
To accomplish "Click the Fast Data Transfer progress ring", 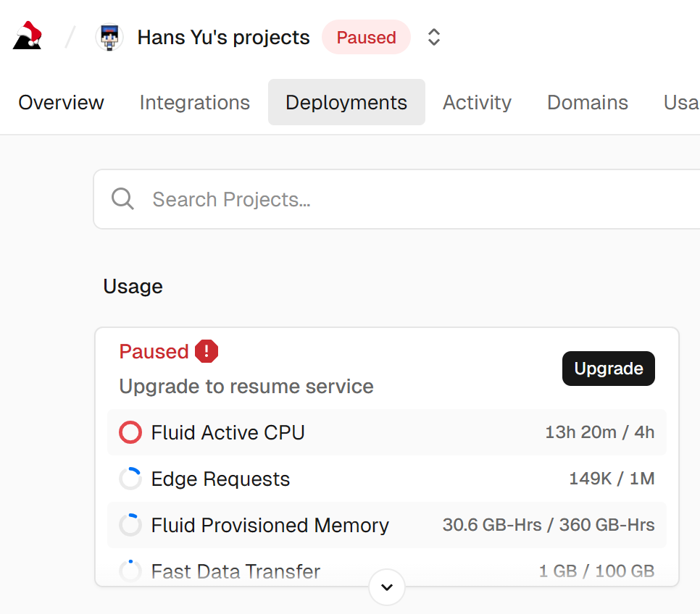I will (130, 571).
